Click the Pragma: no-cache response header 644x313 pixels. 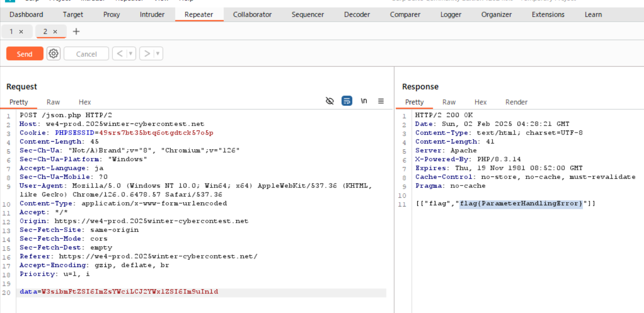click(450, 185)
